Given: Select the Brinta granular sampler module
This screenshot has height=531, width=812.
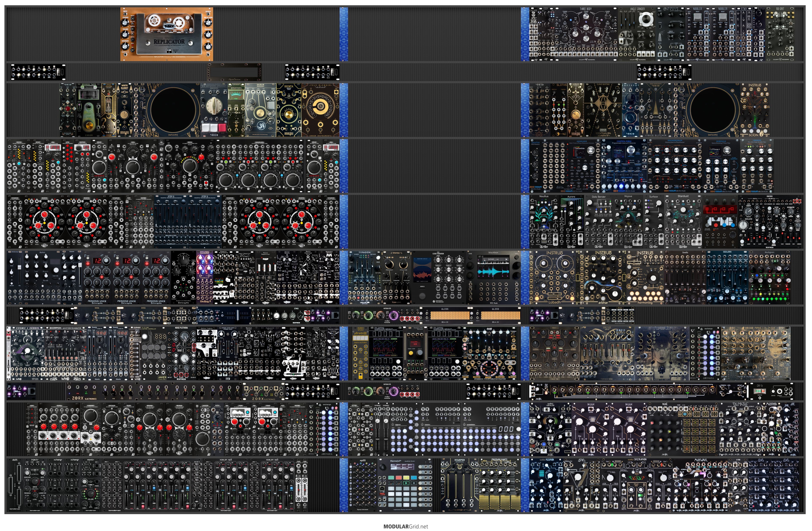Looking at the screenshot, I should (x=289, y=110).
